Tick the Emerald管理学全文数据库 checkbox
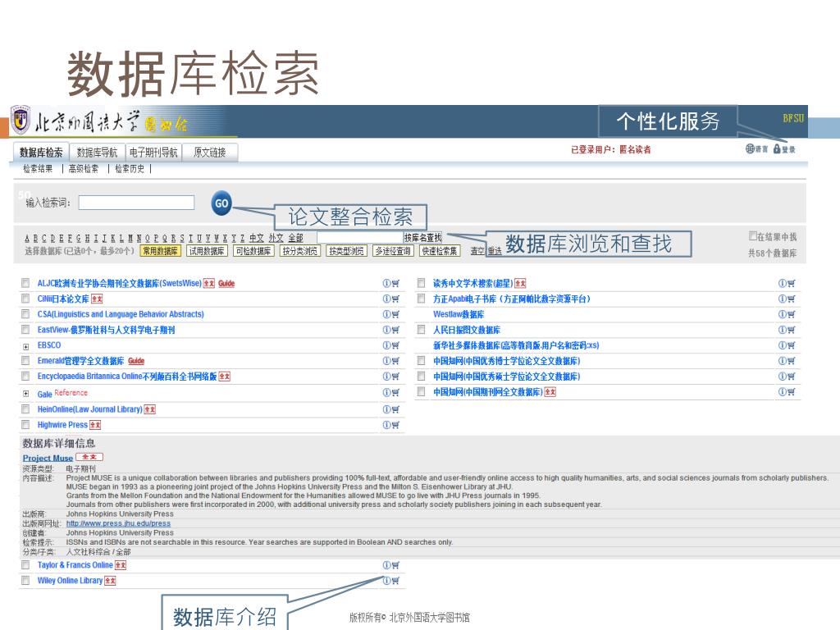This screenshot has height=630, width=840. pos(25,361)
